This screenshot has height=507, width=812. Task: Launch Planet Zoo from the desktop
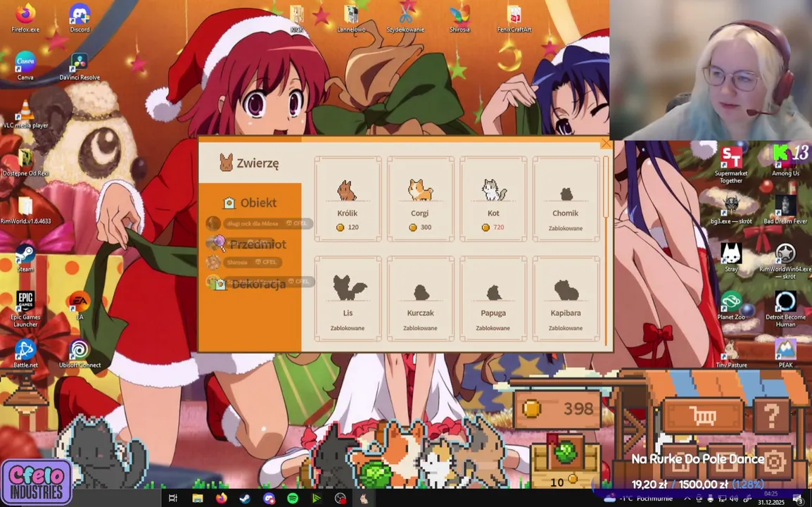pyautogui.click(x=730, y=306)
